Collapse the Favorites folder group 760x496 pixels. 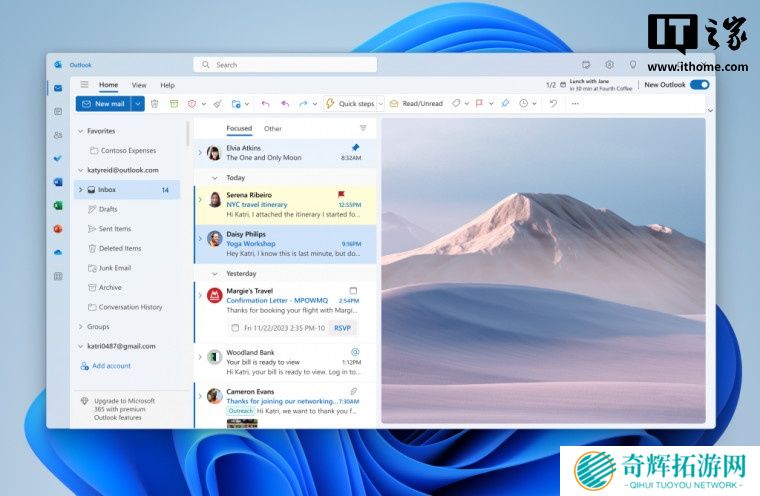click(x=80, y=131)
